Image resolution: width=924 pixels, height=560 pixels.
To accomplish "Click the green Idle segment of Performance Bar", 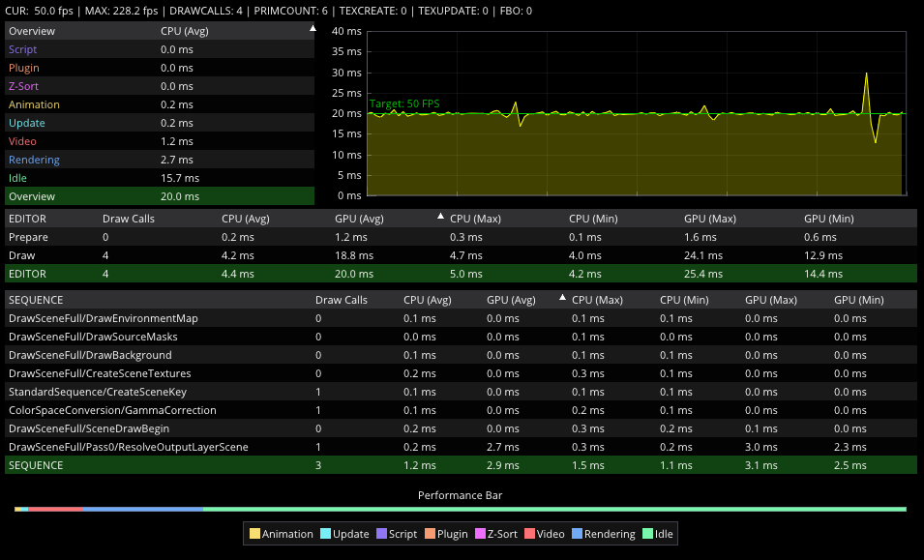I will point(553,509).
